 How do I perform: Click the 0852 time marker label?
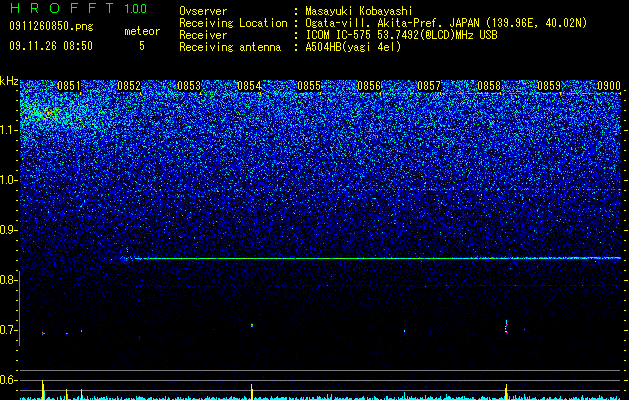tap(129, 86)
